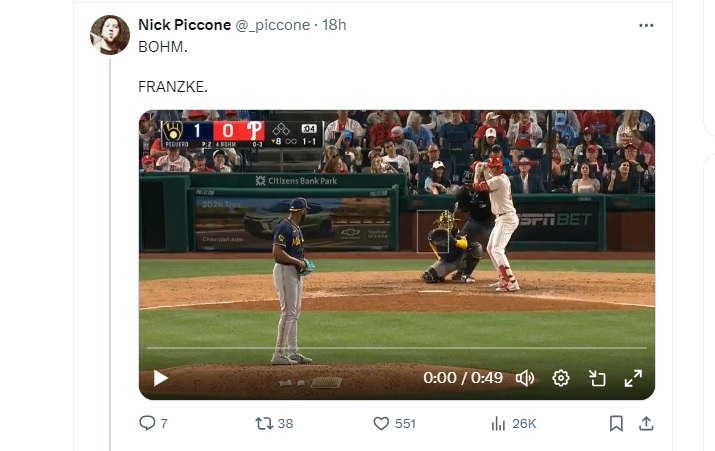Expand video to fullscreen
The width and height of the screenshot is (715, 451).
tap(633, 378)
